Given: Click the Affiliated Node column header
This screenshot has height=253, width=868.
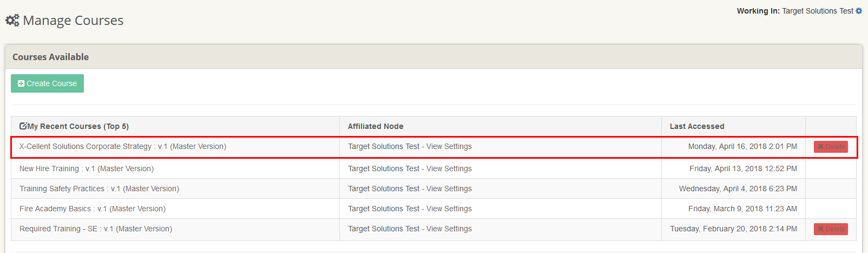Looking at the screenshot, I should [x=376, y=126].
